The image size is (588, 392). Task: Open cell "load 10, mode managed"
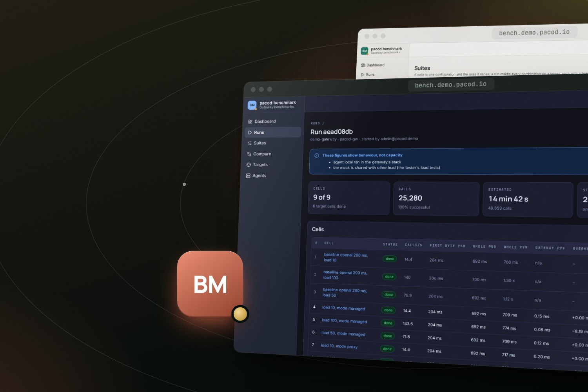pos(343,308)
